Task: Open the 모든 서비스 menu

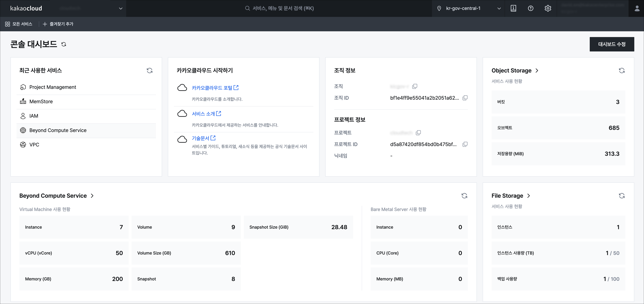Action: 19,24
